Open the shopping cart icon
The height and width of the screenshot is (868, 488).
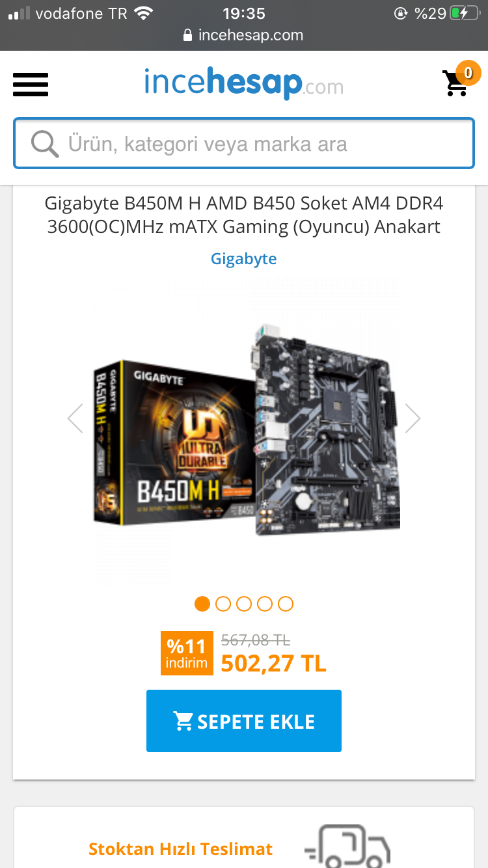(455, 83)
